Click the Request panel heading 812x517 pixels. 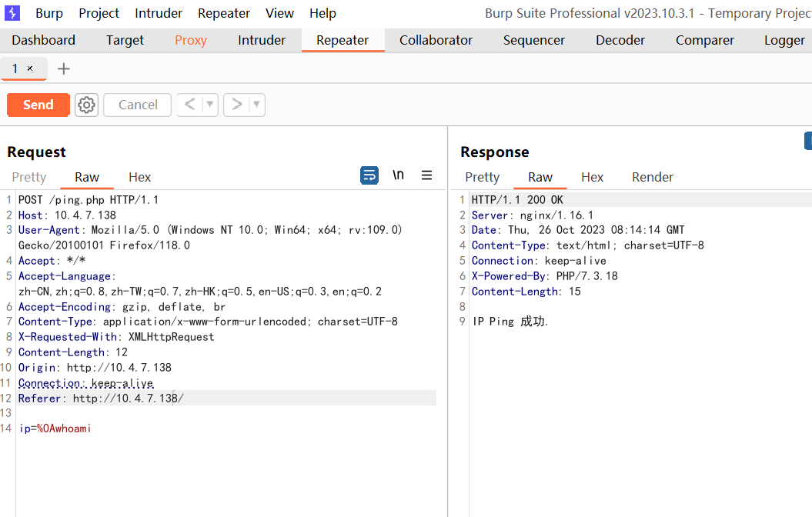click(x=37, y=152)
